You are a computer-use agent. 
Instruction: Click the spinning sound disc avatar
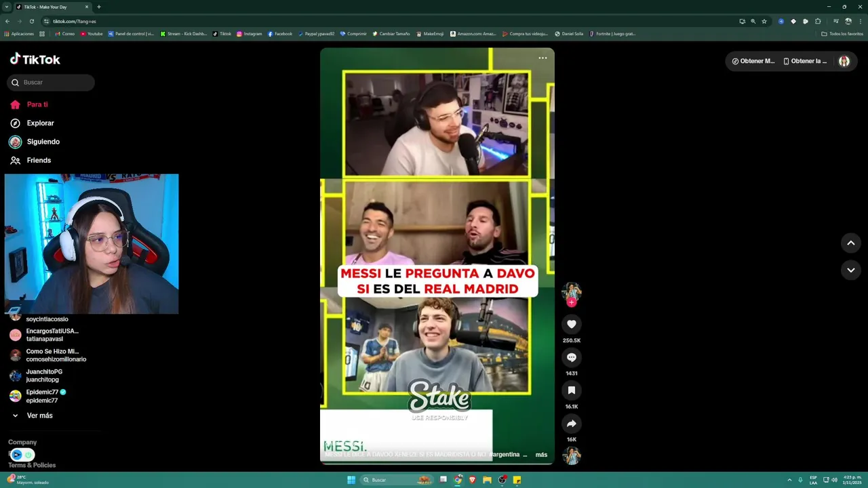[x=572, y=455]
